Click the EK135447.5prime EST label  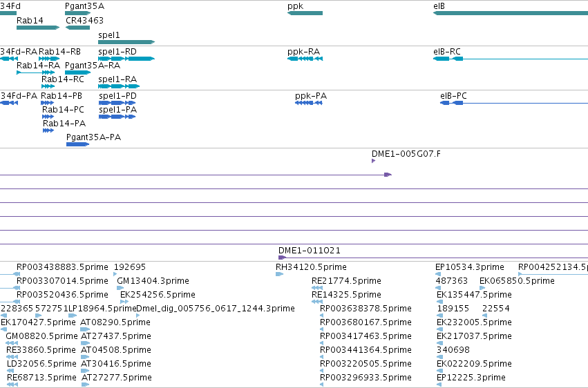(x=474, y=295)
